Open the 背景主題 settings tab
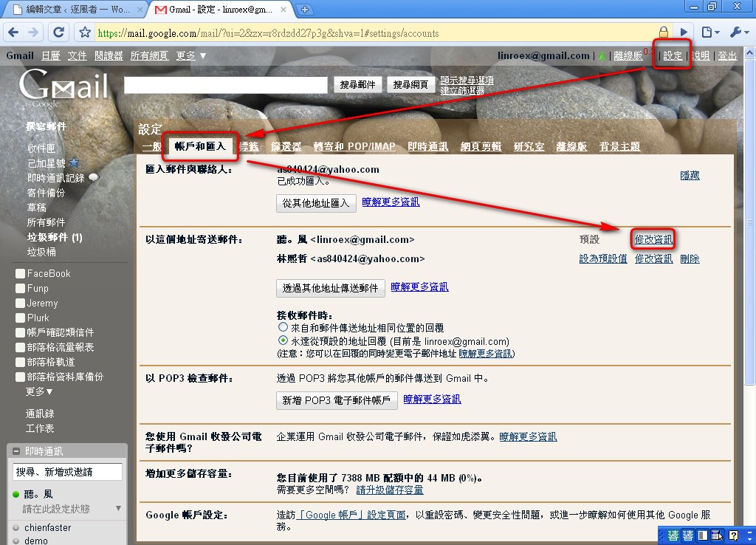The image size is (756, 545). [620, 147]
